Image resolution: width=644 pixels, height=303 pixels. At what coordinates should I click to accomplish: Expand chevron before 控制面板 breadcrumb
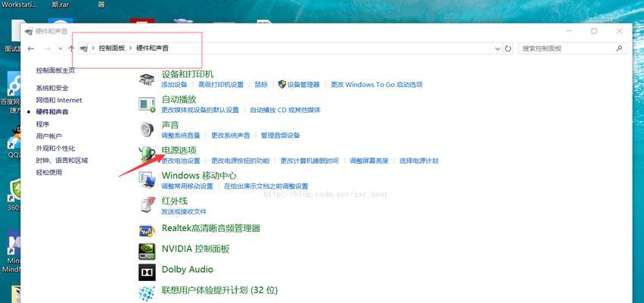coord(94,48)
